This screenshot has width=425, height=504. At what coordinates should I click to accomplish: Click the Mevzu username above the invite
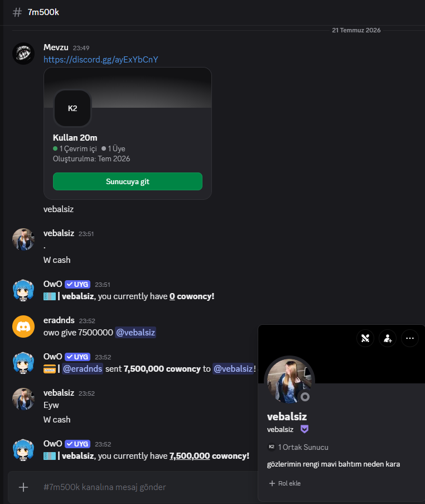tap(56, 47)
